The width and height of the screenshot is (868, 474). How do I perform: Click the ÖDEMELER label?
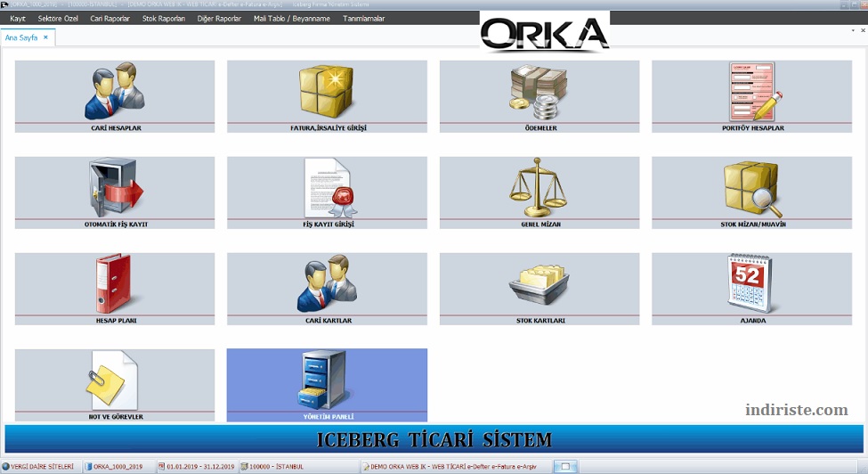[x=541, y=128]
